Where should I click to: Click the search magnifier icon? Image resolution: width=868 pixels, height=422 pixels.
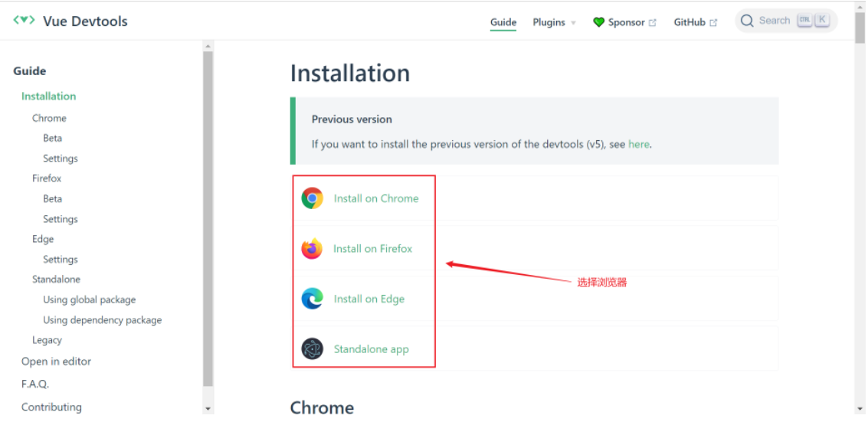coord(748,21)
